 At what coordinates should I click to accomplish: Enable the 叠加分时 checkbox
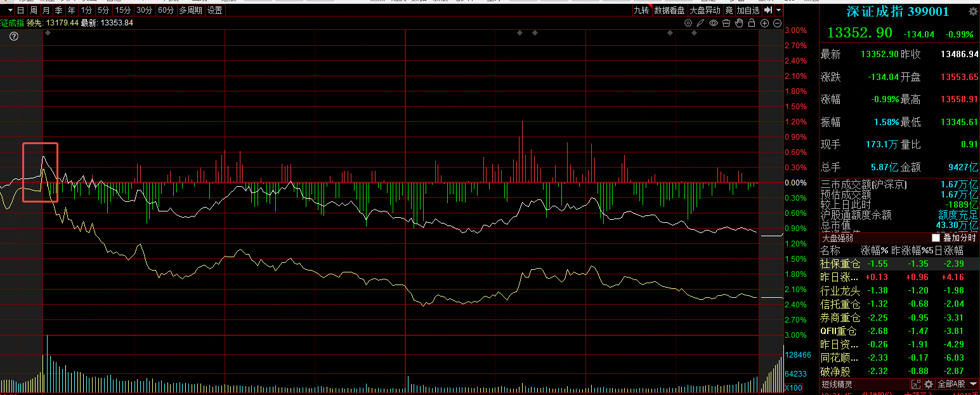(x=936, y=238)
